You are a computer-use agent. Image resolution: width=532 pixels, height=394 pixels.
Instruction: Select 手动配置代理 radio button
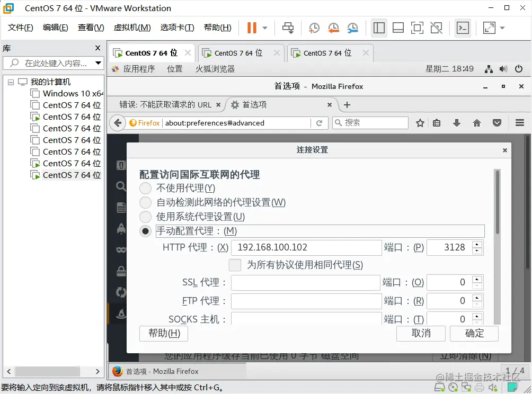point(145,231)
